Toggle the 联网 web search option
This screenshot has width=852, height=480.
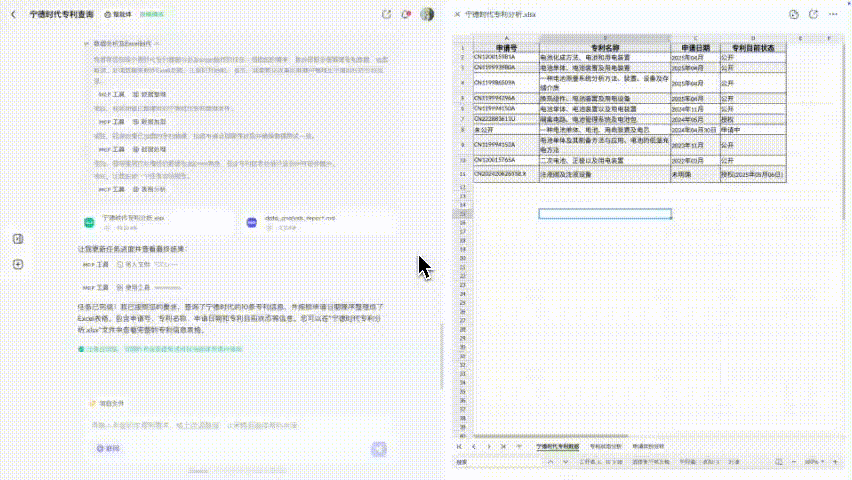108,448
